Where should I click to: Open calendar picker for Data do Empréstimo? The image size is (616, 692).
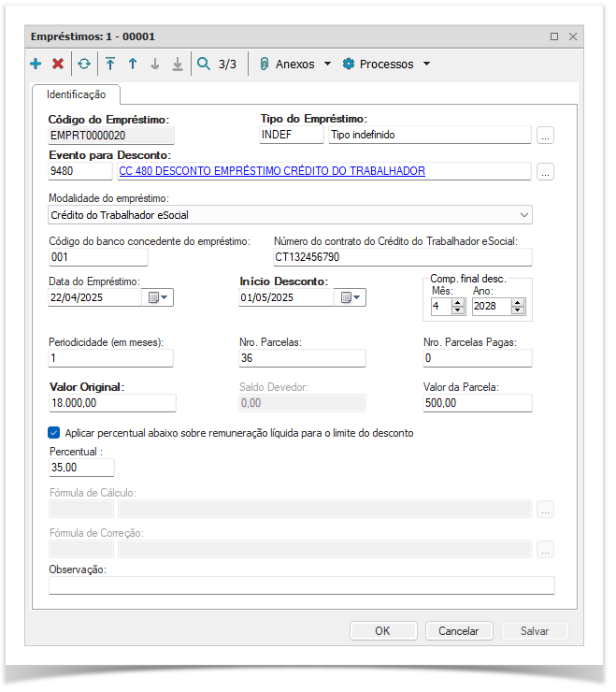[x=156, y=298]
